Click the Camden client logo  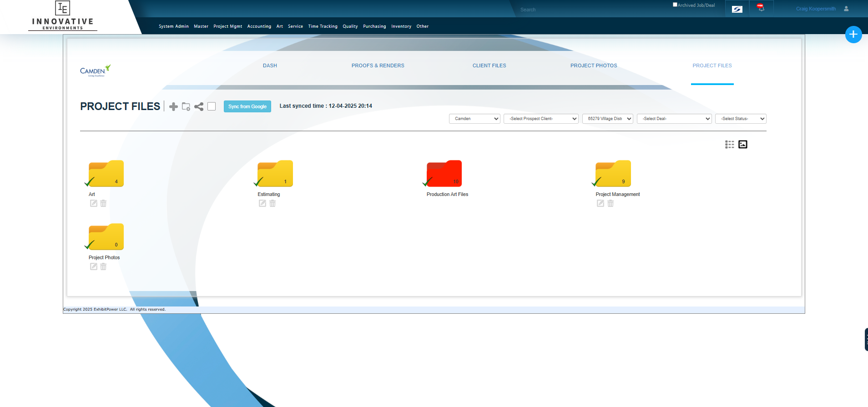tap(96, 70)
